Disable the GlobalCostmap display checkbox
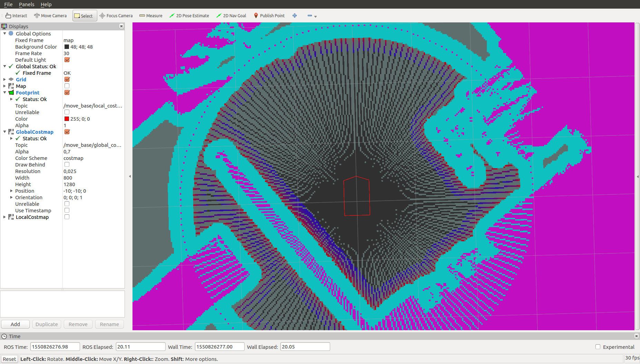 67,132
